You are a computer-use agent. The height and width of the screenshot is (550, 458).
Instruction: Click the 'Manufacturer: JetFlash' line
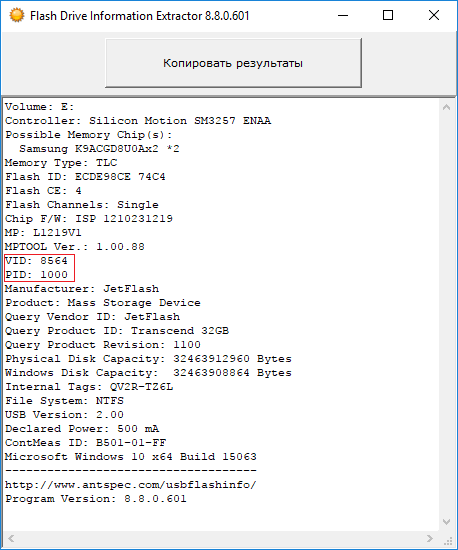click(x=82, y=289)
